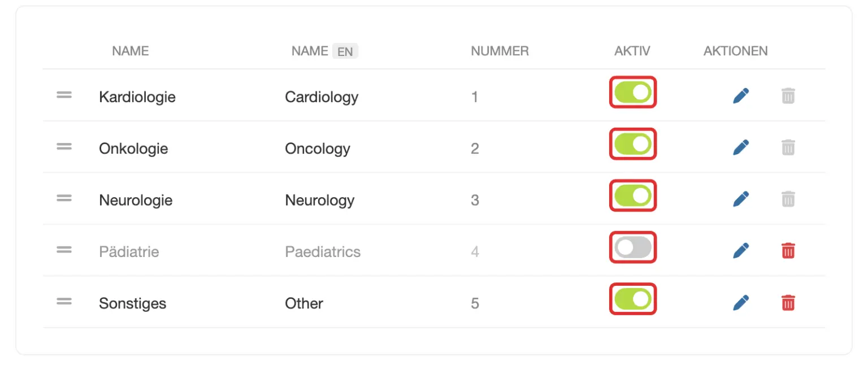Grab the drag handle of Kardiologie row
This screenshot has height=370, width=868.
click(64, 95)
